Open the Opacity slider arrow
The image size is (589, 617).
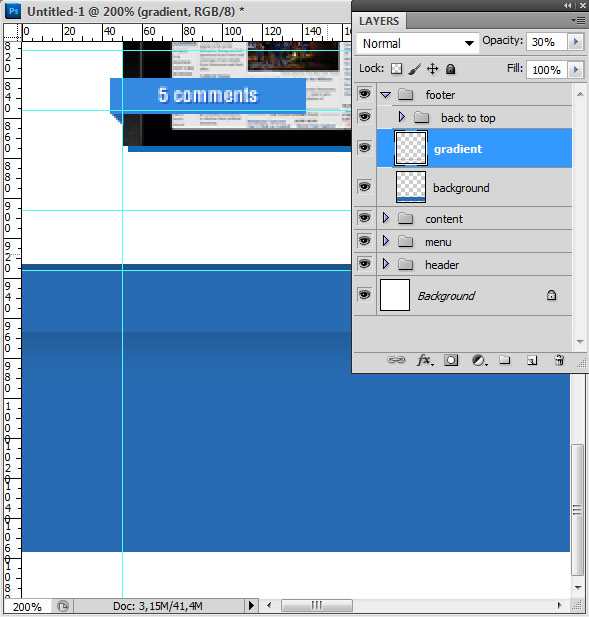576,42
